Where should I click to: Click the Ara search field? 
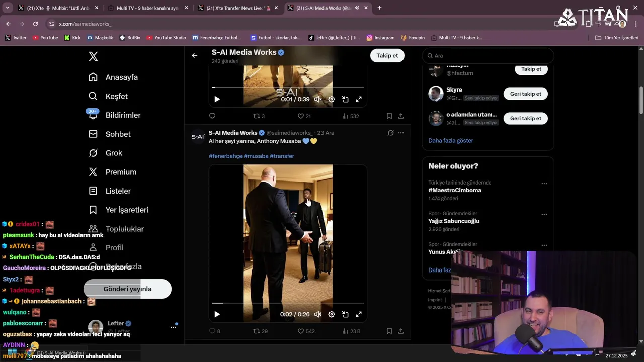[x=488, y=56]
